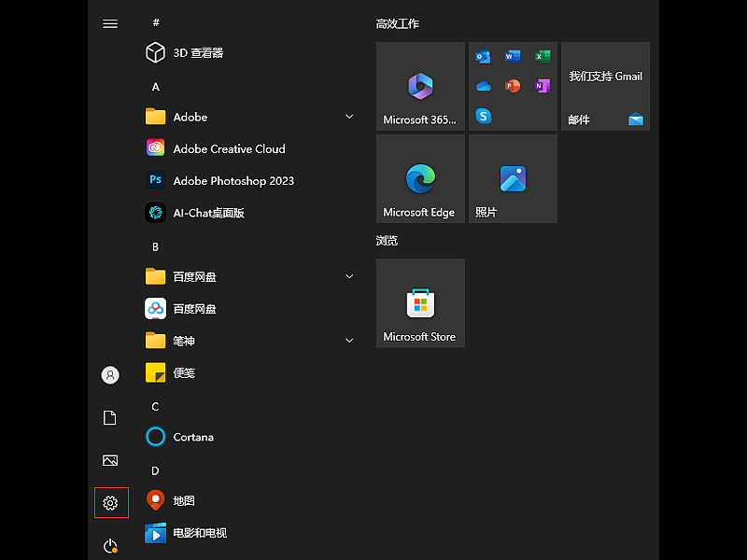Click the D letter header
This screenshot has height=560, width=747.
click(x=155, y=470)
